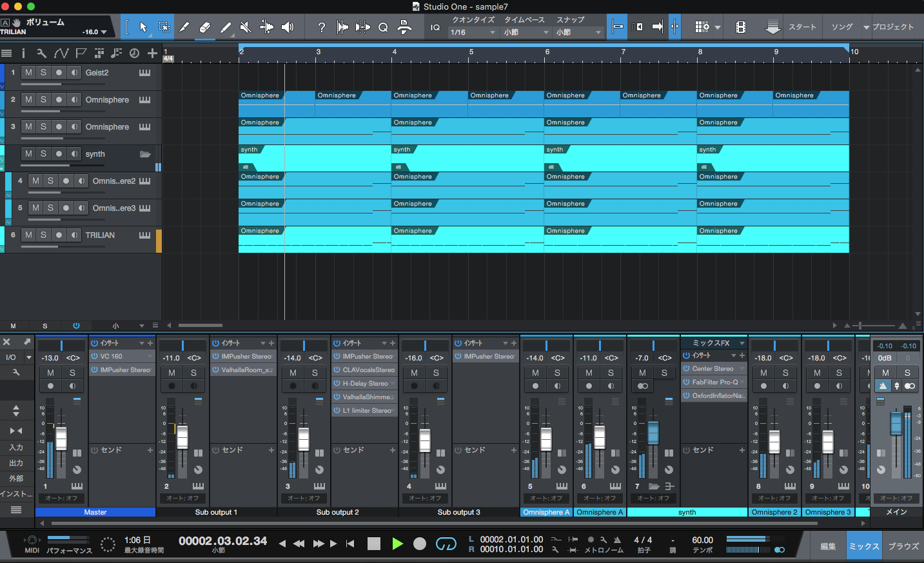Viewport: 924px width, 563px height.
Task: Open the I/O panel dropdown arrow
Action: [28, 357]
